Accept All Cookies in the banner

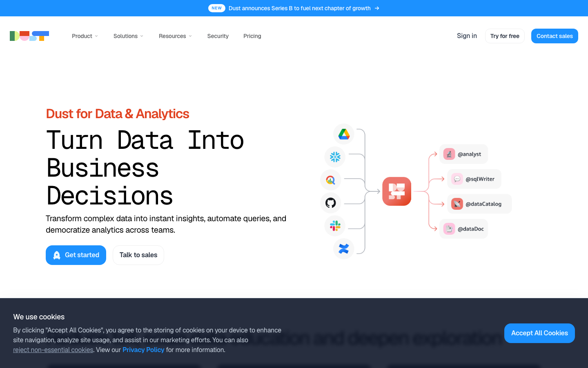(x=539, y=333)
